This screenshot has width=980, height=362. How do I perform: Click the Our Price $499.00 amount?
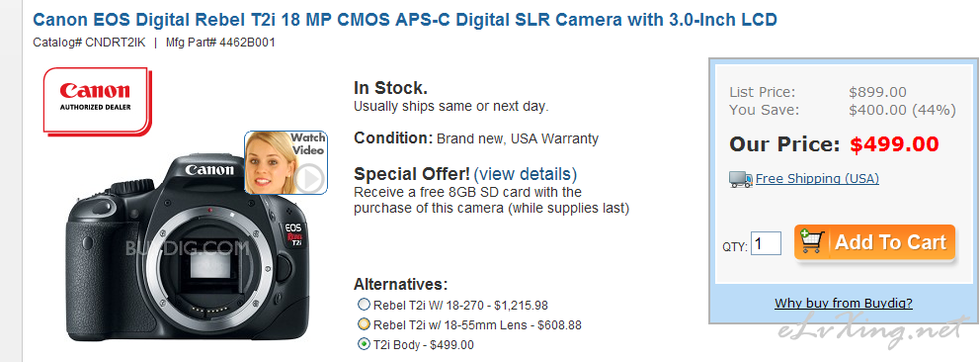894,144
